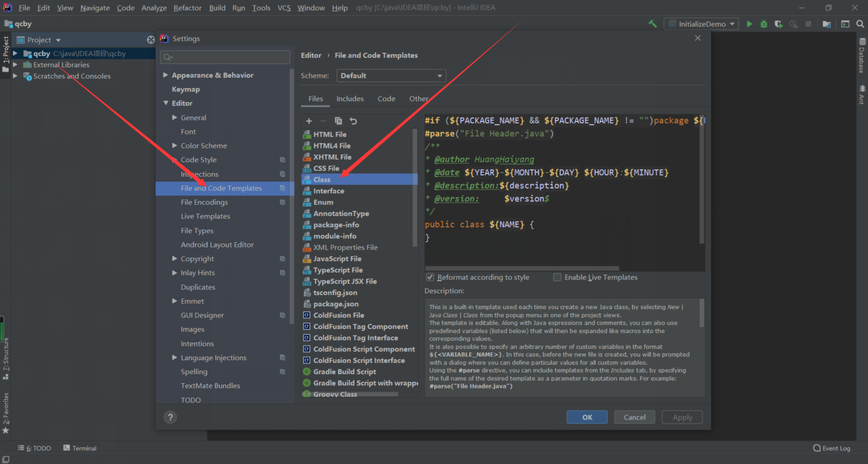Expand Language Injections node
This screenshot has width=868, height=464.
(175, 358)
